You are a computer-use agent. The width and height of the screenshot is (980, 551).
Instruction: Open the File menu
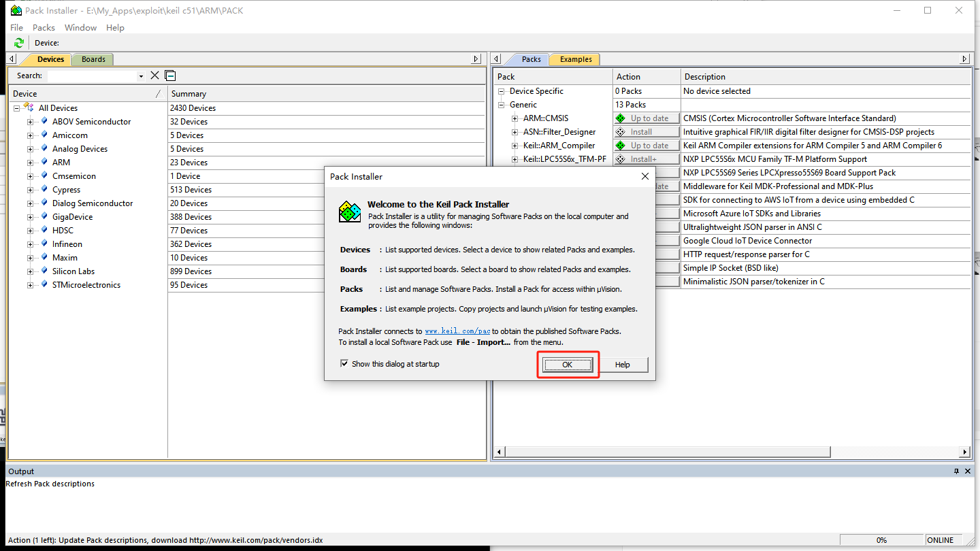(x=17, y=27)
